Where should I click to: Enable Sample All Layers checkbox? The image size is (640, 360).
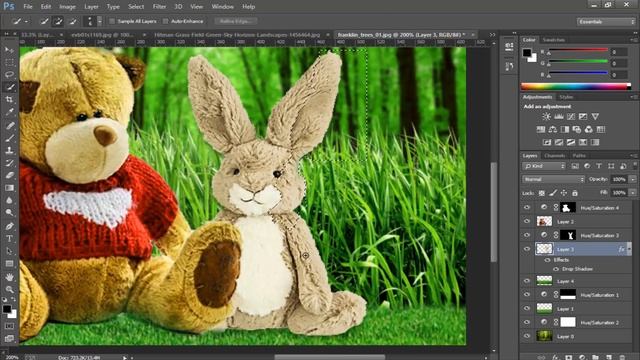tap(112, 21)
